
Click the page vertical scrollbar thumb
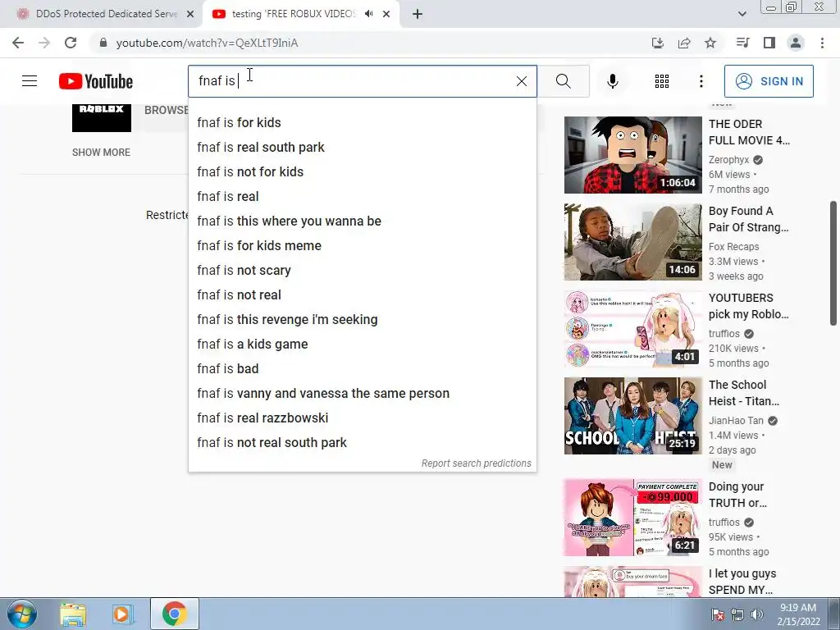pyautogui.click(x=833, y=263)
